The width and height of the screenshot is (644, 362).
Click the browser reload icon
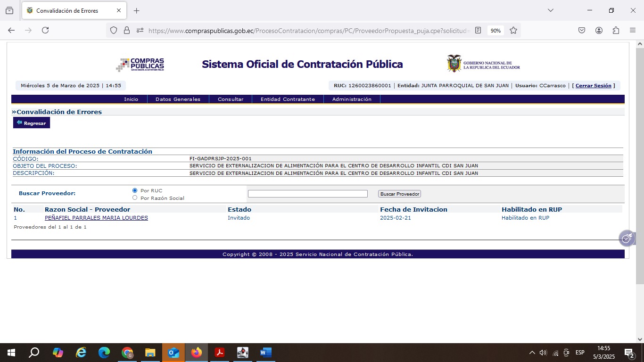45,30
